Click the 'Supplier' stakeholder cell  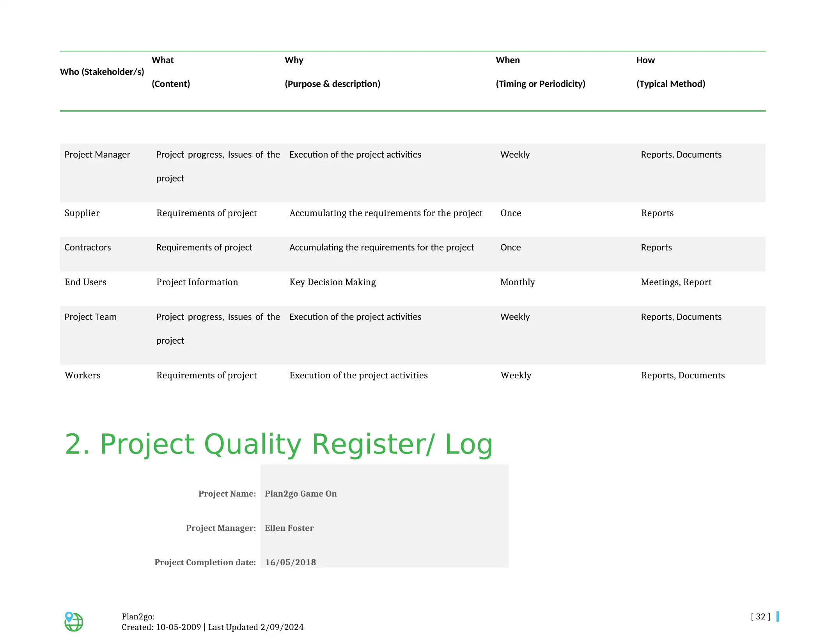tap(82, 213)
